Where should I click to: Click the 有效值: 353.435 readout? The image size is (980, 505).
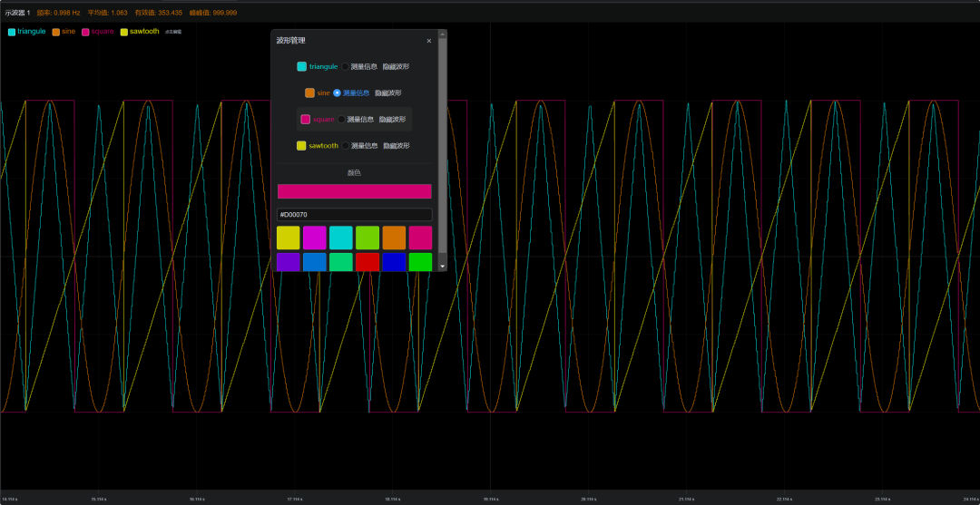click(159, 13)
